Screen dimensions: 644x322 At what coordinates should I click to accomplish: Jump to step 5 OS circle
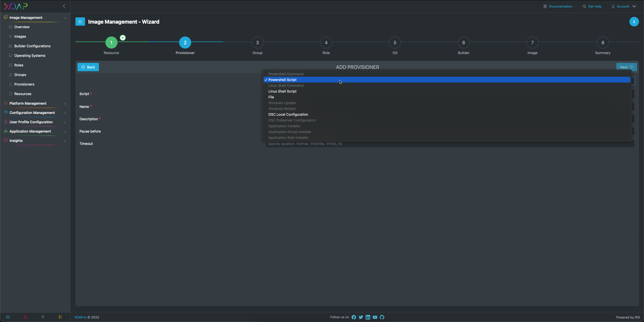(395, 43)
